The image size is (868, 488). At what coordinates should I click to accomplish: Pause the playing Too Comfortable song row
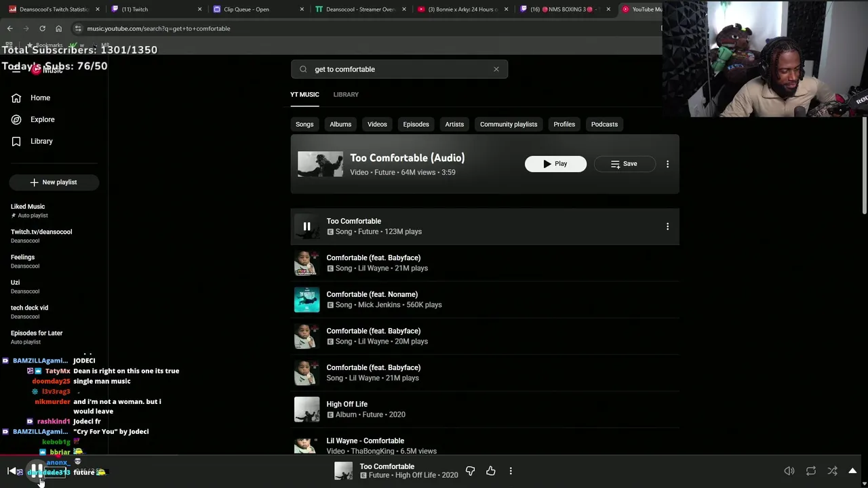(x=307, y=226)
